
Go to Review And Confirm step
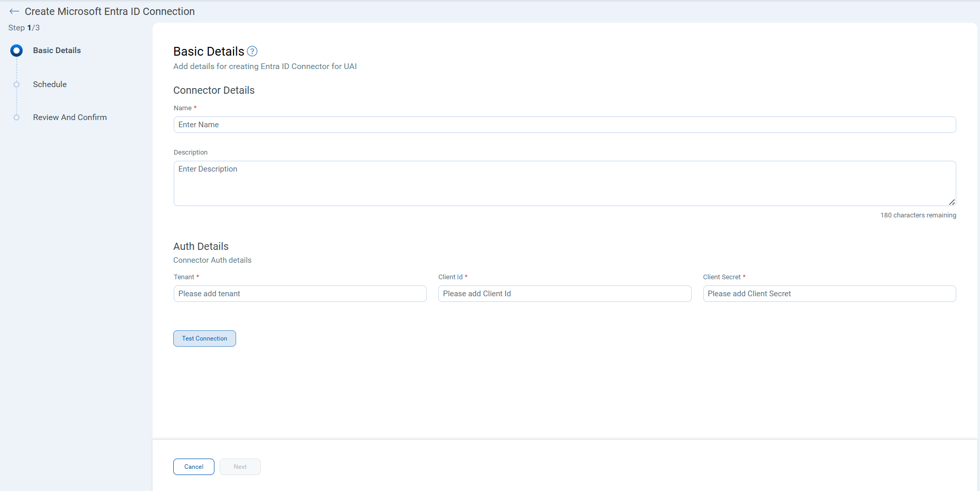click(x=70, y=117)
